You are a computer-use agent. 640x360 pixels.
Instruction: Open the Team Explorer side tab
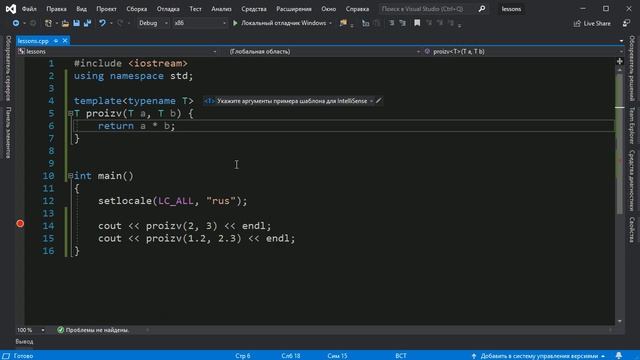click(x=632, y=125)
